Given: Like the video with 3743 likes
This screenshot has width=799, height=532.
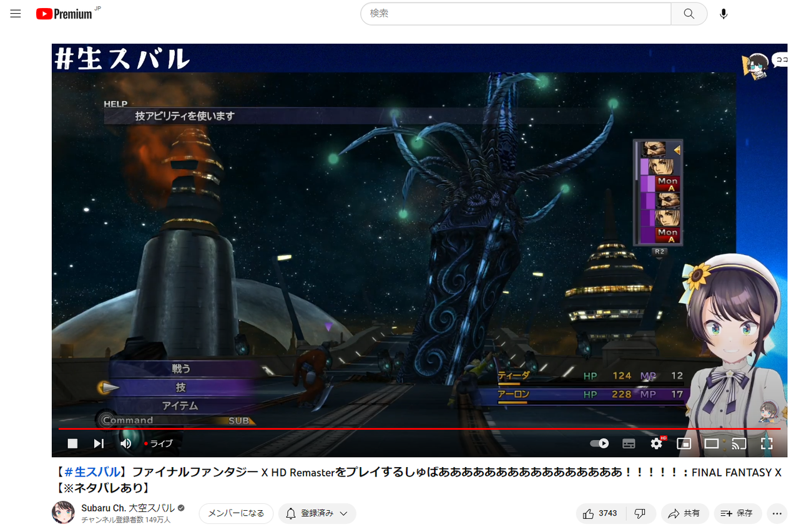Looking at the screenshot, I should point(600,513).
